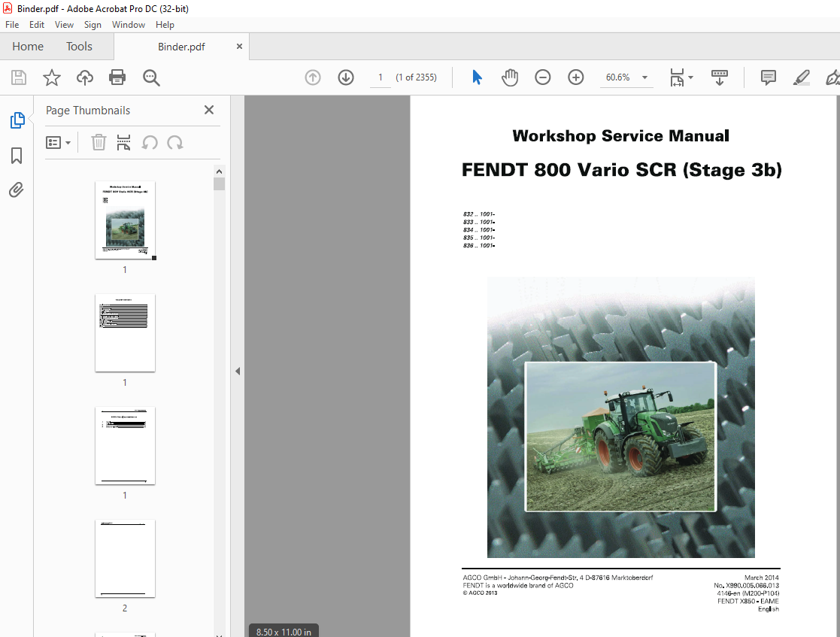Switch to the Home tab
840x637 pixels.
coord(28,47)
